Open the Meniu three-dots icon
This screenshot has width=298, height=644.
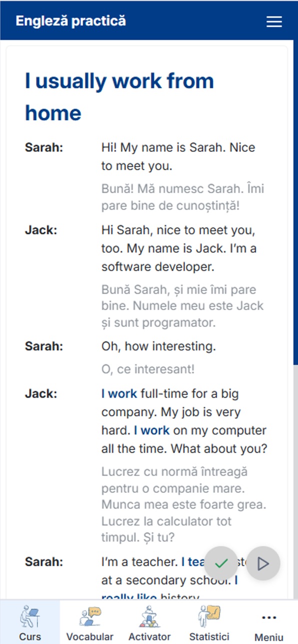click(269, 618)
